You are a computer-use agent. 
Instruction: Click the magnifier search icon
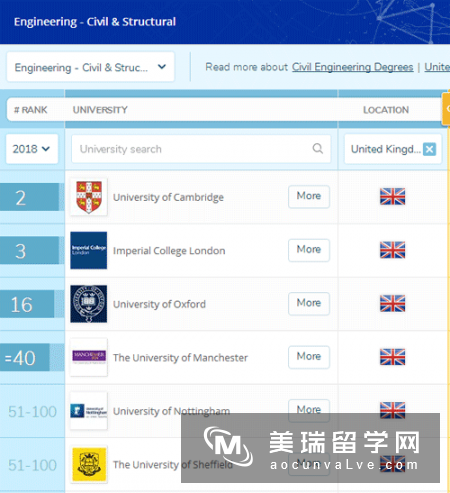click(x=318, y=148)
